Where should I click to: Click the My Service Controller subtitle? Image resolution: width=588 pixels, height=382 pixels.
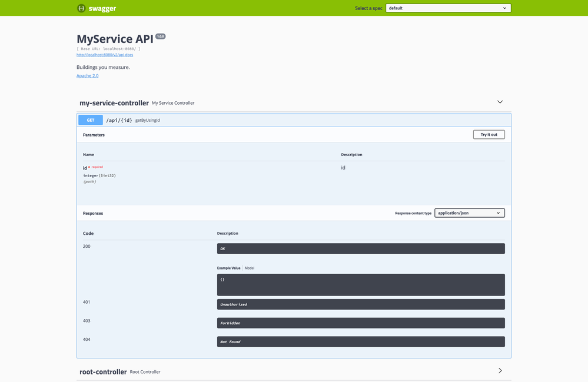(x=173, y=103)
